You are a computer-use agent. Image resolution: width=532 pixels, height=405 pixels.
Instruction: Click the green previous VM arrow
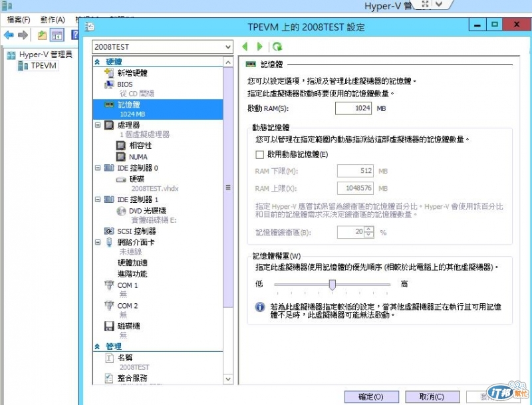point(245,47)
